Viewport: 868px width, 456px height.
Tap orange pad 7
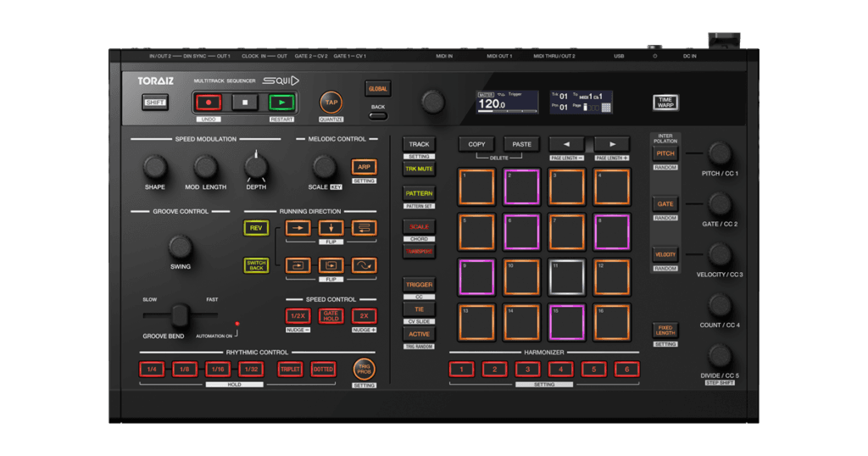point(566,232)
